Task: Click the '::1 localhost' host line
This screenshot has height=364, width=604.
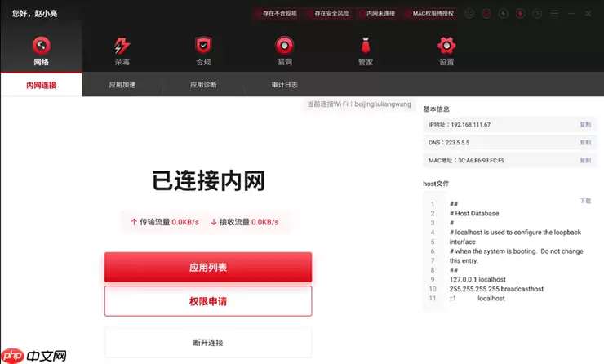Action: pos(477,298)
